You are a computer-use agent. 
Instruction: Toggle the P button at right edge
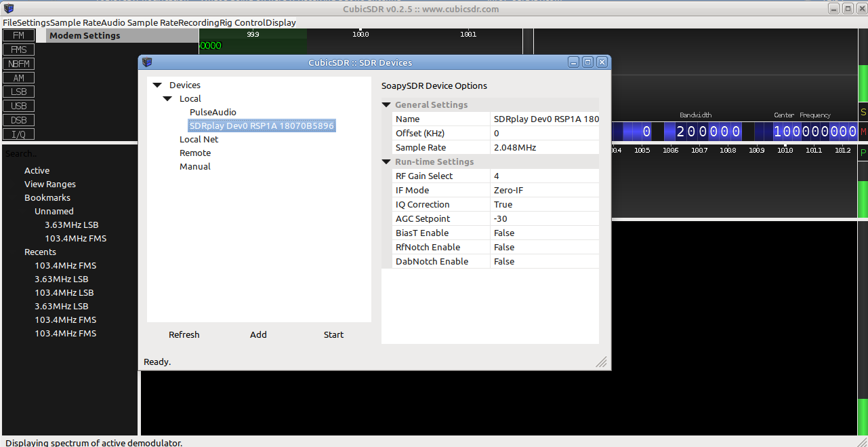(x=863, y=153)
